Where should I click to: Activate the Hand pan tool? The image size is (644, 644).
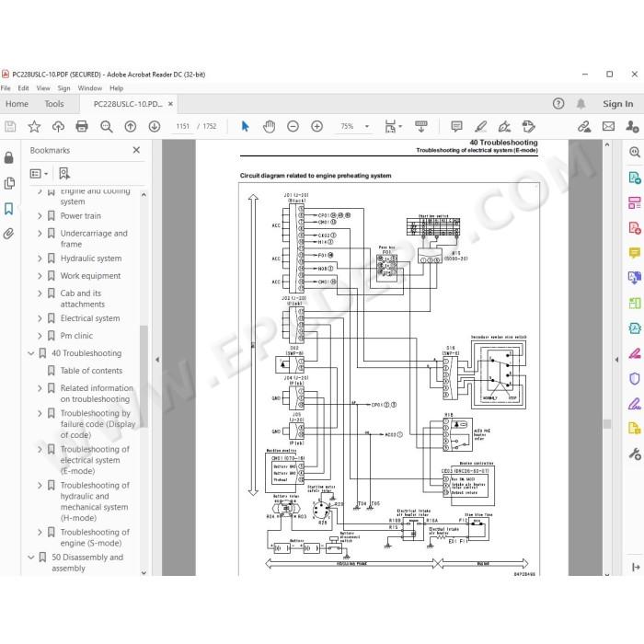click(269, 127)
